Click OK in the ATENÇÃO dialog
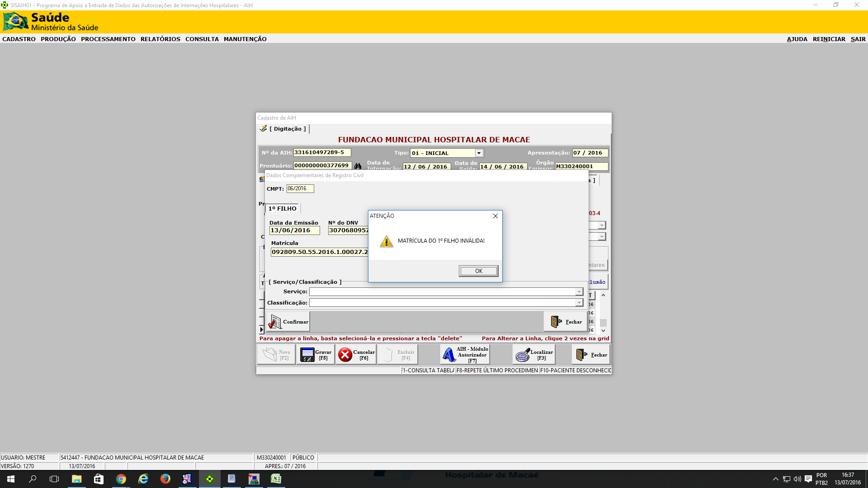 tap(478, 271)
